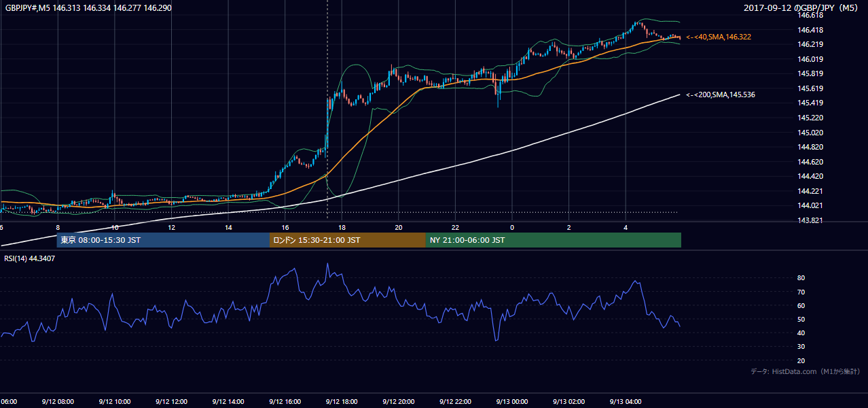Click the RSI 40 level label
Image resolution: width=868 pixels, height=408 pixels.
click(x=801, y=333)
